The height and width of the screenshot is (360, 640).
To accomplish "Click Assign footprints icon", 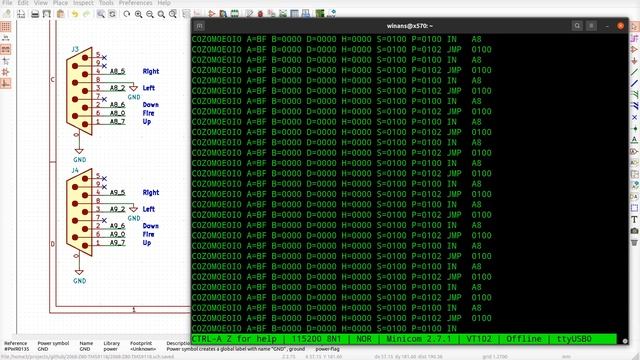I will click(271, 14).
